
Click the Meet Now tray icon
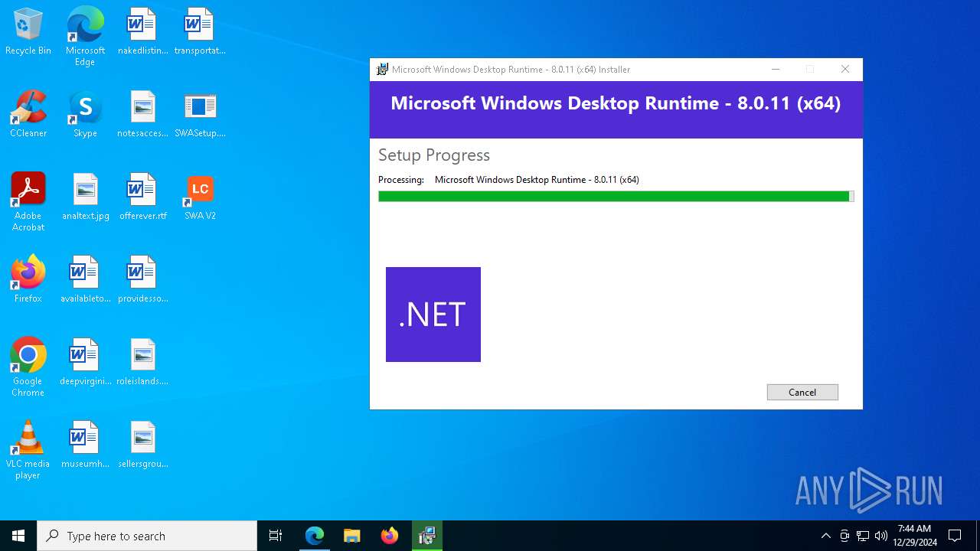pyautogui.click(x=844, y=536)
